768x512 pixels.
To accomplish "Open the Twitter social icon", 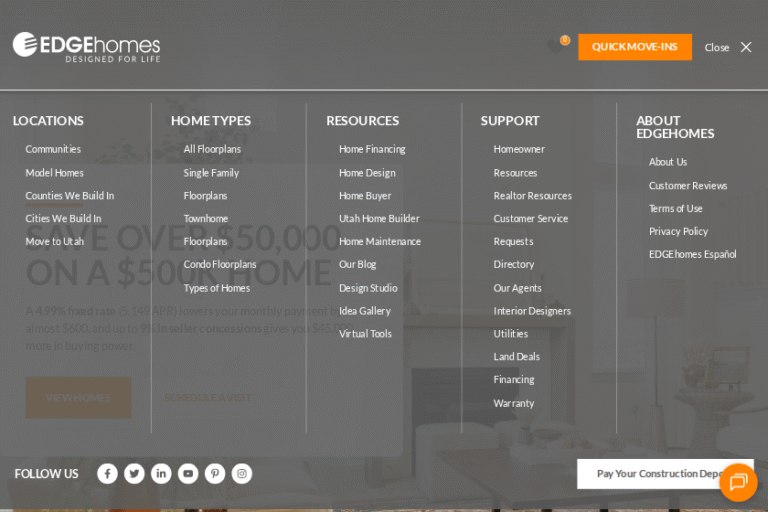I will click(134, 474).
